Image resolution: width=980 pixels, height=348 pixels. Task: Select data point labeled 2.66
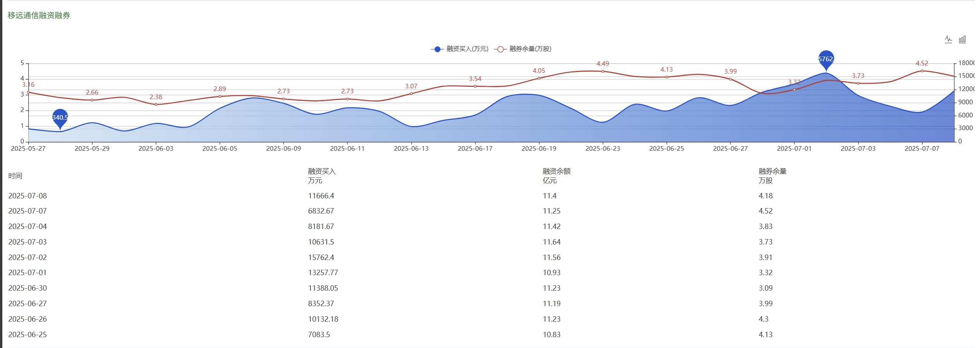[x=92, y=100]
